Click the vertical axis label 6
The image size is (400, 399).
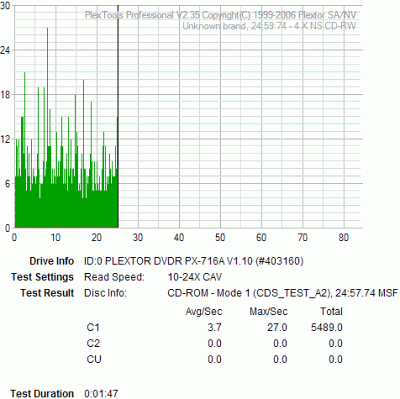(x=7, y=183)
